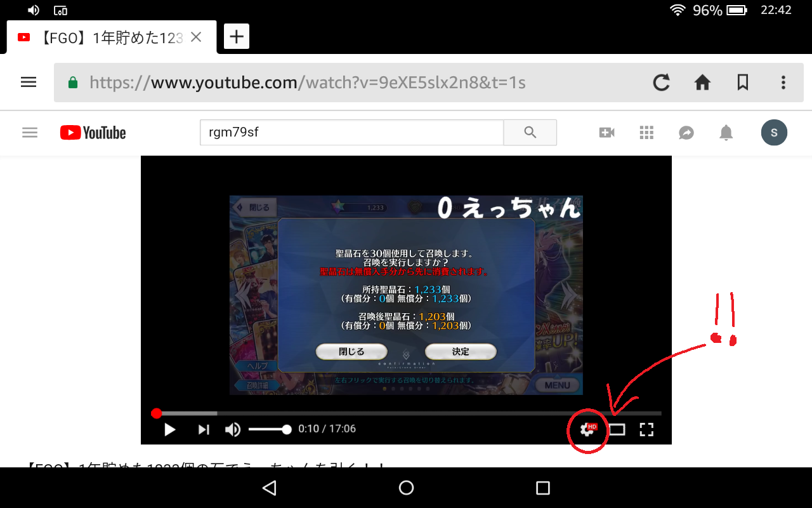Mute the video player volume
Screen dimensions: 812x508
click(x=233, y=430)
